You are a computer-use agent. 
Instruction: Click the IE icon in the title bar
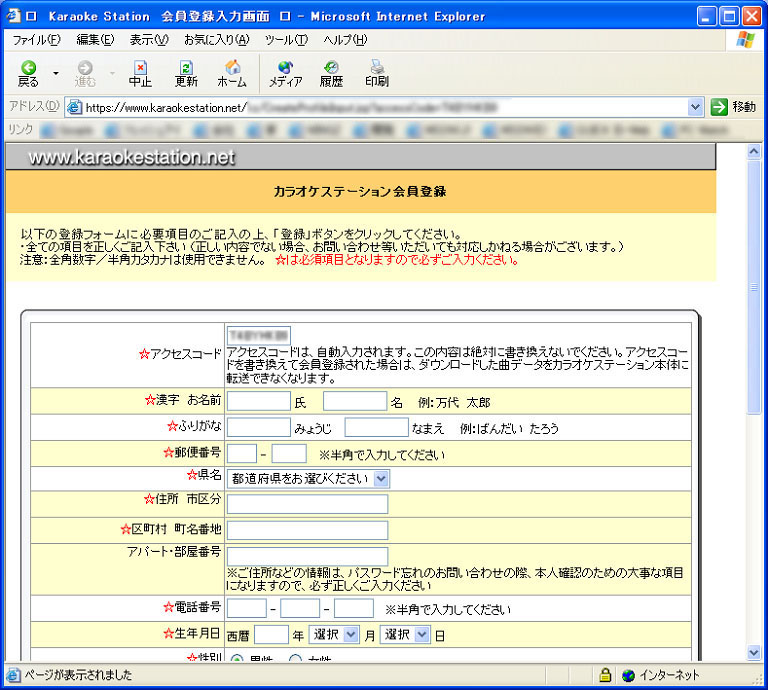[13, 16]
